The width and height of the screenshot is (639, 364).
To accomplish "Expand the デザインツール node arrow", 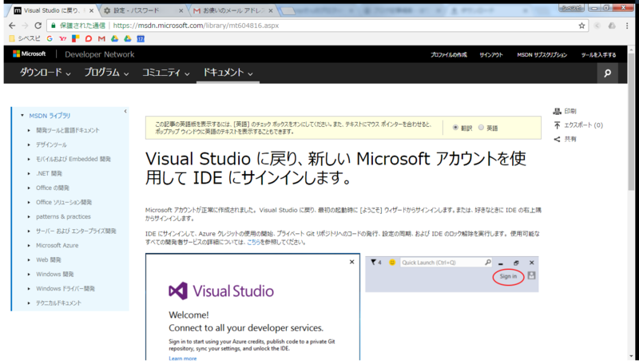I will [29, 144].
